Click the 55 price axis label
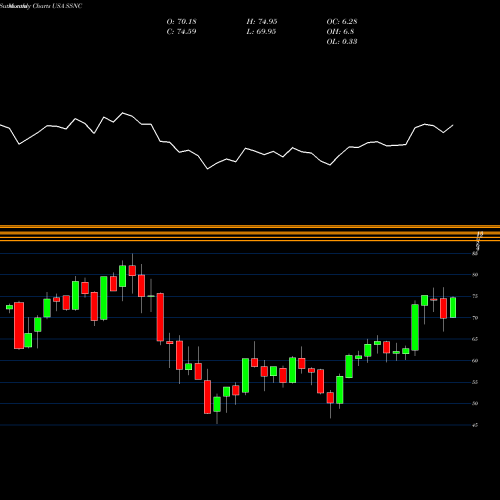Viewport: 500px width, 500px height. 475,382
